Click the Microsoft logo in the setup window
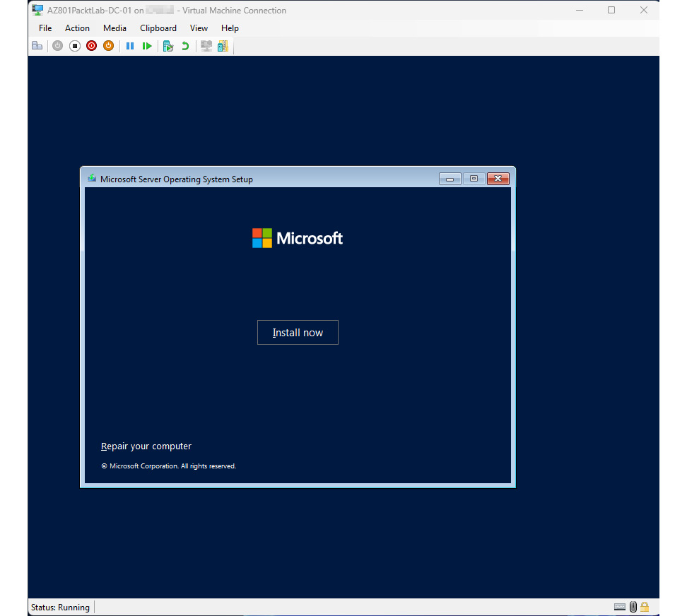 (298, 238)
